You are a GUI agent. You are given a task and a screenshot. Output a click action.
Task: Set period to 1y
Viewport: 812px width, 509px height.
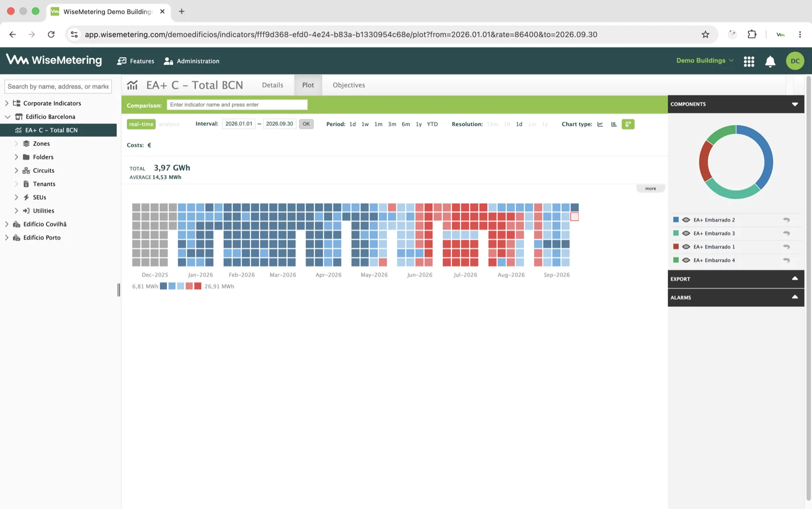[x=418, y=124]
